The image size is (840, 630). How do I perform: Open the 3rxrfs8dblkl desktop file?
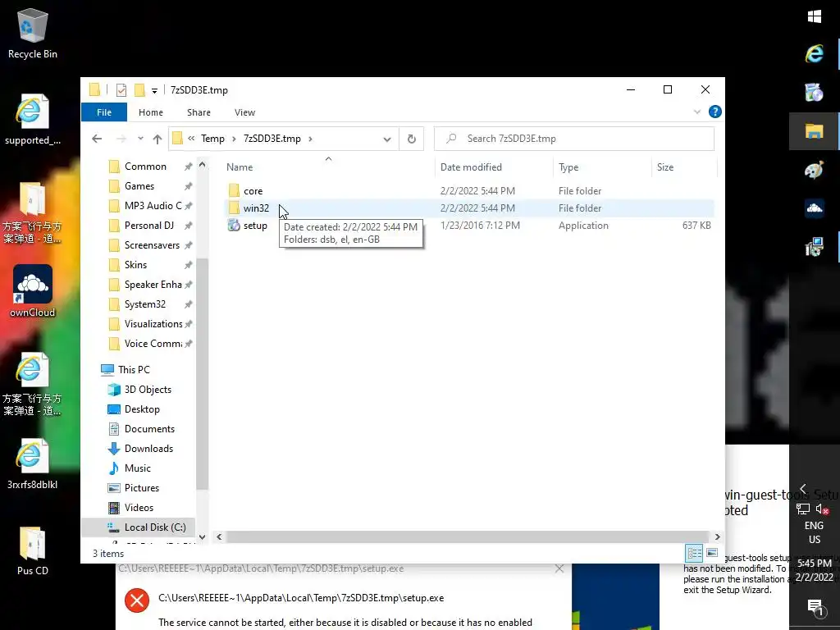point(32,464)
